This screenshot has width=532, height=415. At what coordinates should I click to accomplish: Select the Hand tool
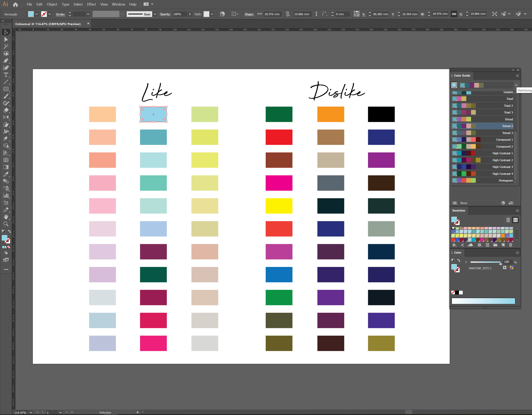tap(6, 217)
